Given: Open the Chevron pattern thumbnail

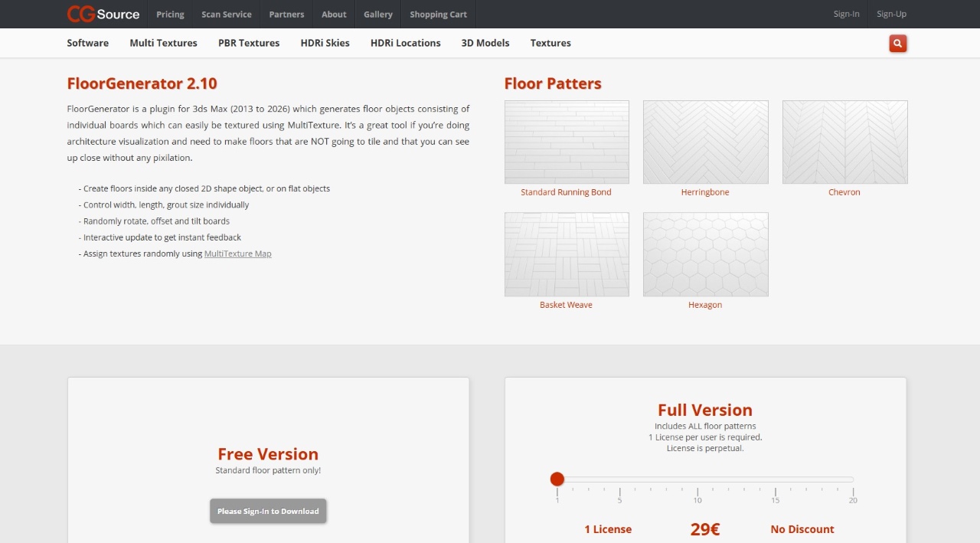Looking at the screenshot, I should 844,142.
